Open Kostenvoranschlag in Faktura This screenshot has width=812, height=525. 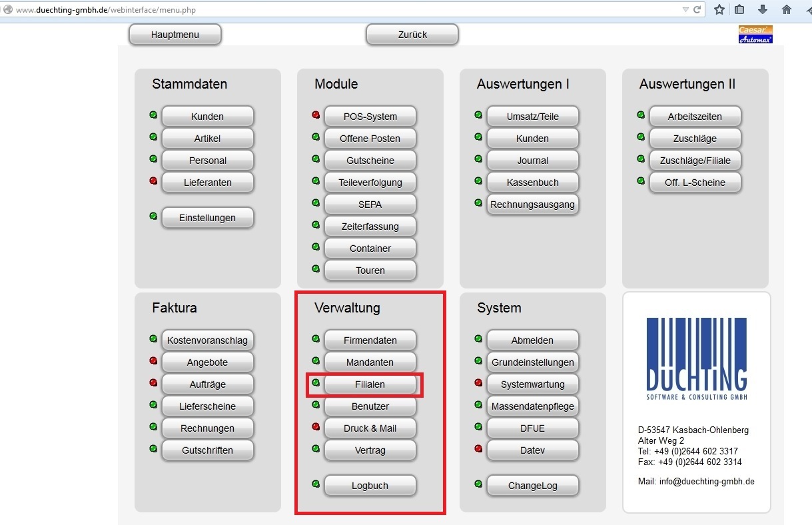[x=207, y=340]
